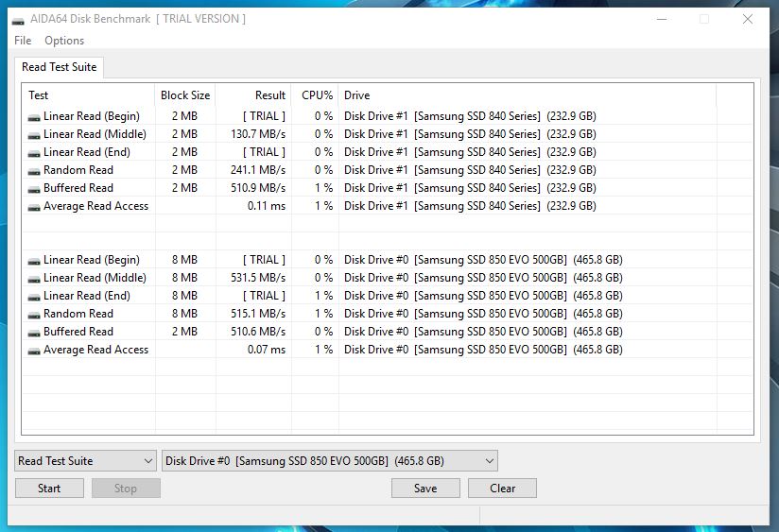This screenshot has height=532, width=779.
Task: Click the 8 MB block size in Random Read 515.1 MB/s row
Action: 184,314
